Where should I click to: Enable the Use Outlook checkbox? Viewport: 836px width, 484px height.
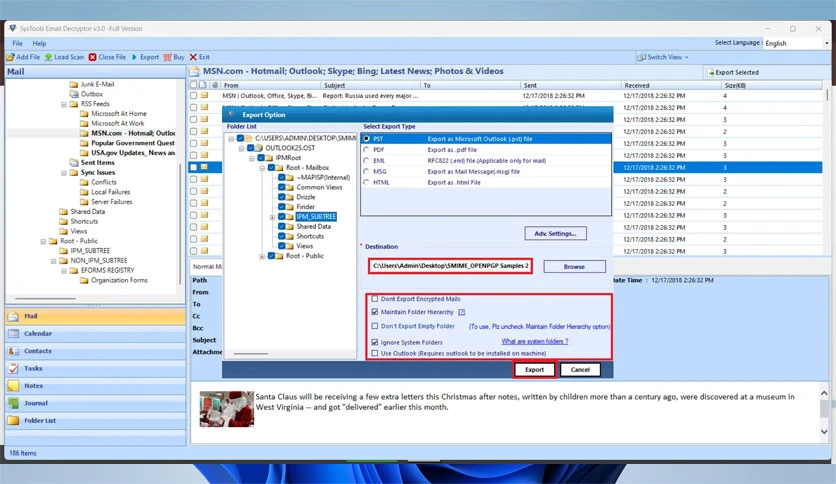click(375, 353)
